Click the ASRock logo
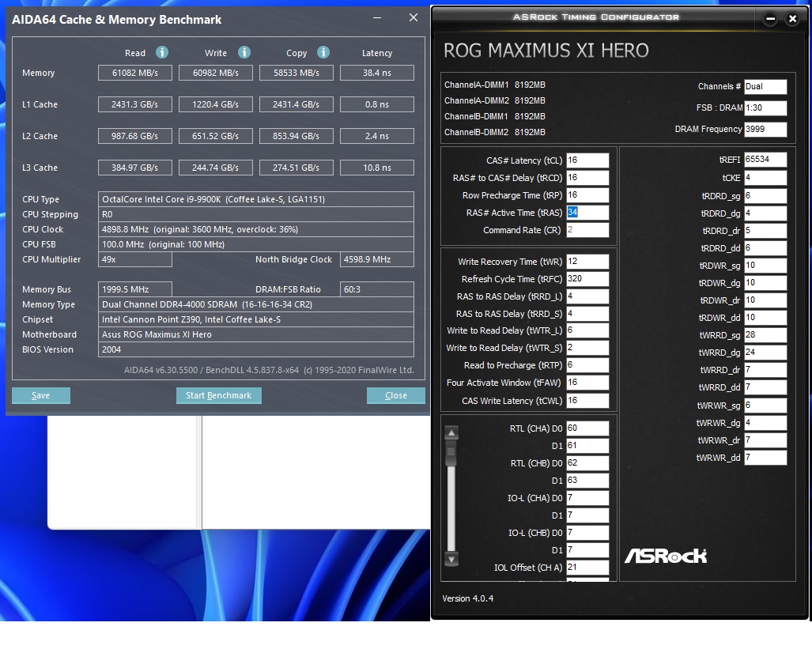 click(x=666, y=556)
